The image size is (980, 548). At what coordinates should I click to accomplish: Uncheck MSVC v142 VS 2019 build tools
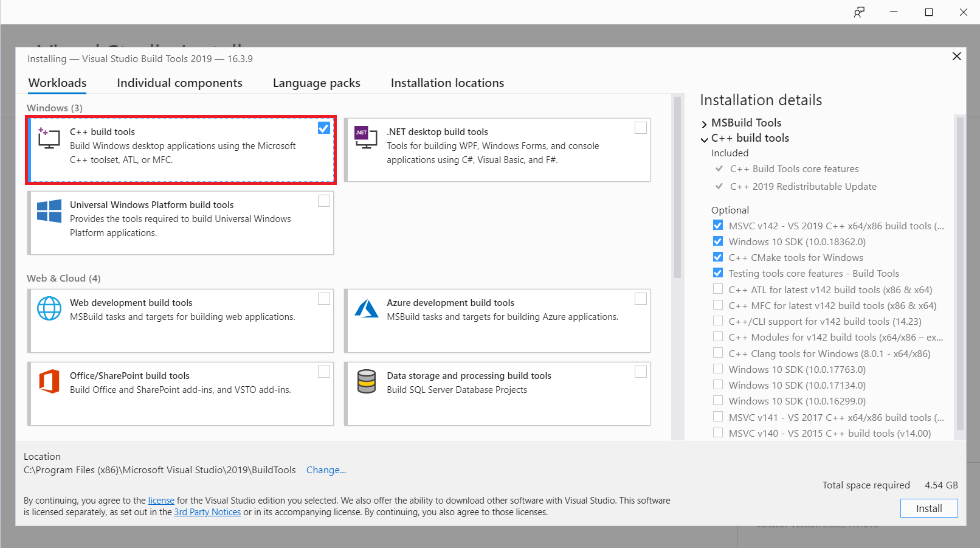[x=718, y=225]
